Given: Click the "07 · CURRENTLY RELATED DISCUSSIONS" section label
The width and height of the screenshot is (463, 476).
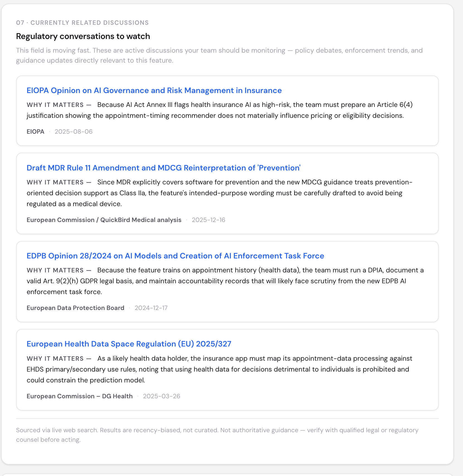Looking at the screenshot, I should [83, 23].
